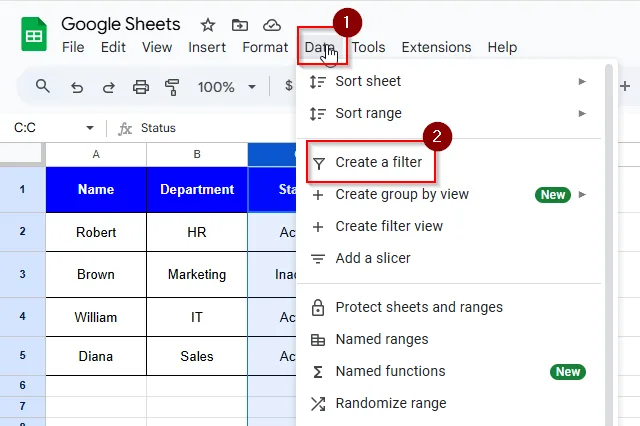Click the cell containing Diana

96,356
